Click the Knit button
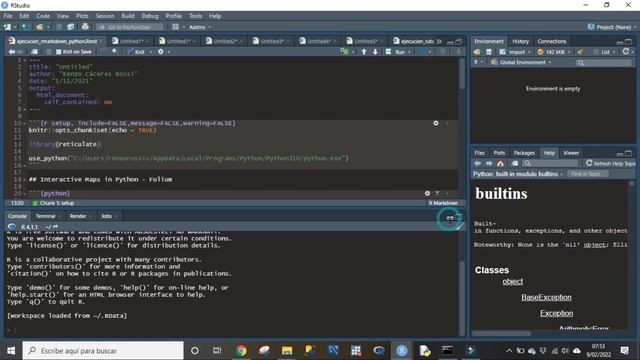Viewport: 640px width, 360px height. point(136,52)
